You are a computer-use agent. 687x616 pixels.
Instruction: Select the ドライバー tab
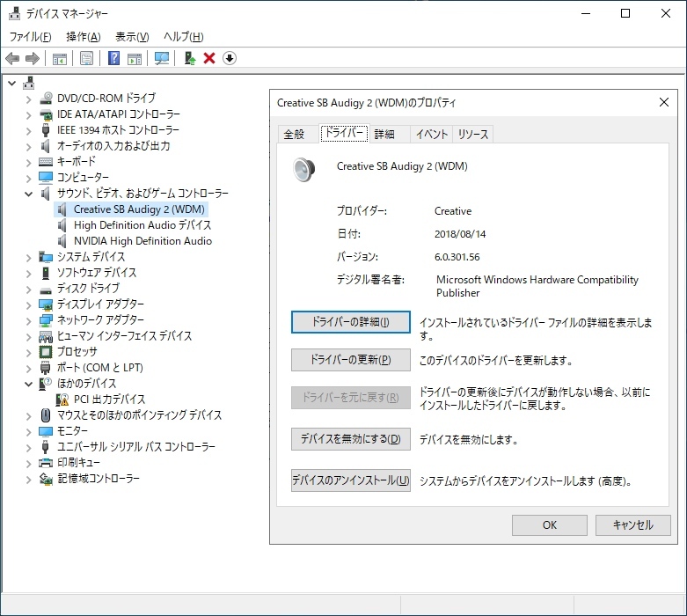click(344, 133)
